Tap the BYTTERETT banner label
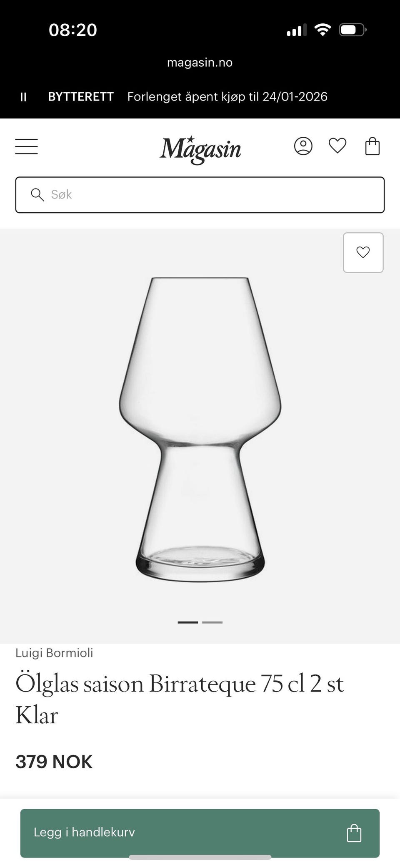 81,97
